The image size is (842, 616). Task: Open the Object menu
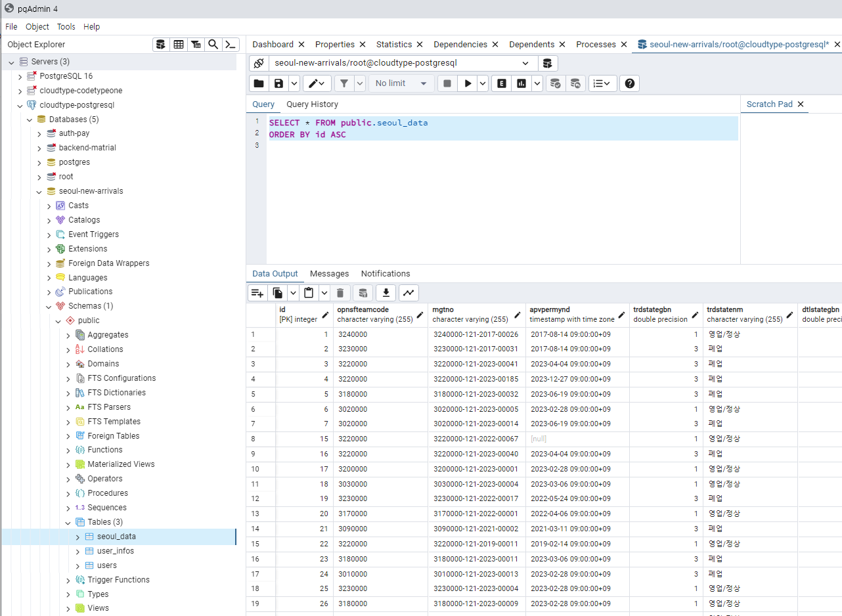[37, 27]
